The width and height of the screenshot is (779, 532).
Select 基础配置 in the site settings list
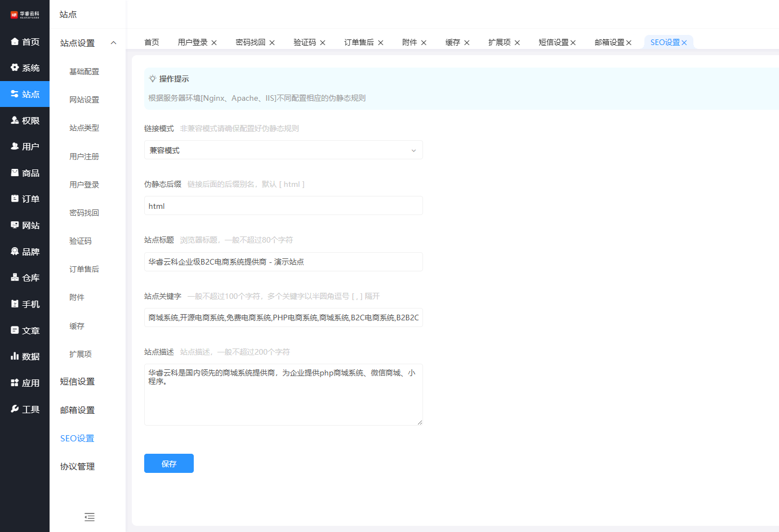pyautogui.click(x=84, y=71)
